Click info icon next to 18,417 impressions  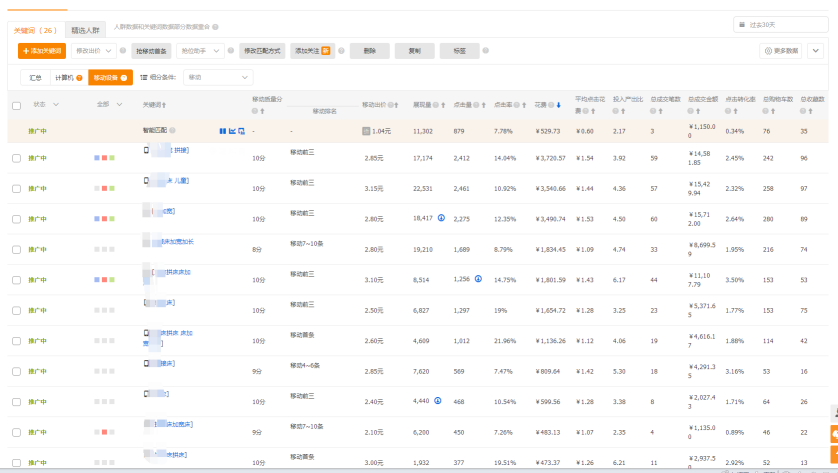(x=441, y=218)
